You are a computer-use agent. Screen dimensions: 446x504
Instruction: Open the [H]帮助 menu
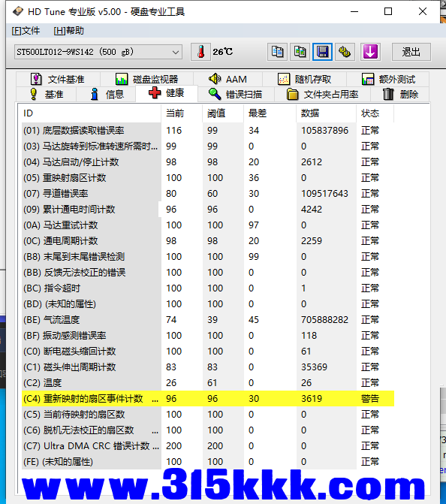(x=69, y=31)
